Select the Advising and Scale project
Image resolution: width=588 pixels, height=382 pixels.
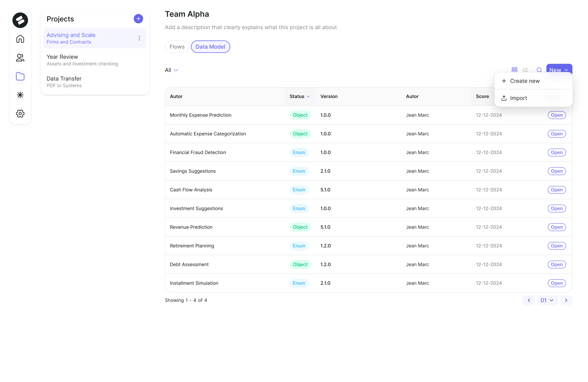point(95,38)
